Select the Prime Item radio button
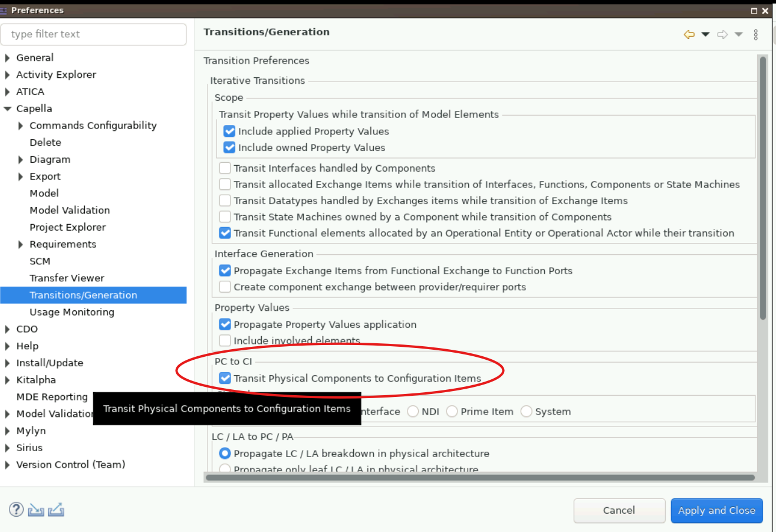The image size is (776, 532). (452, 411)
